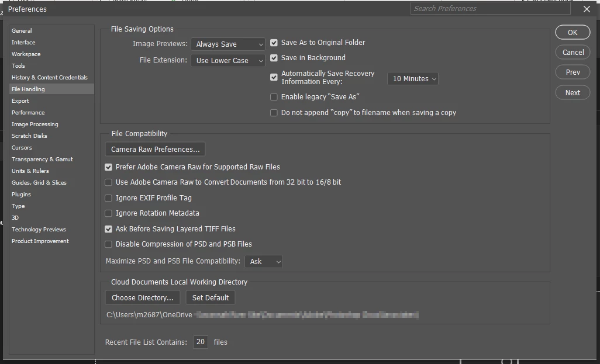Enable legacy Save As checkbox
Image resolution: width=600 pixels, height=364 pixels.
coord(274,97)
